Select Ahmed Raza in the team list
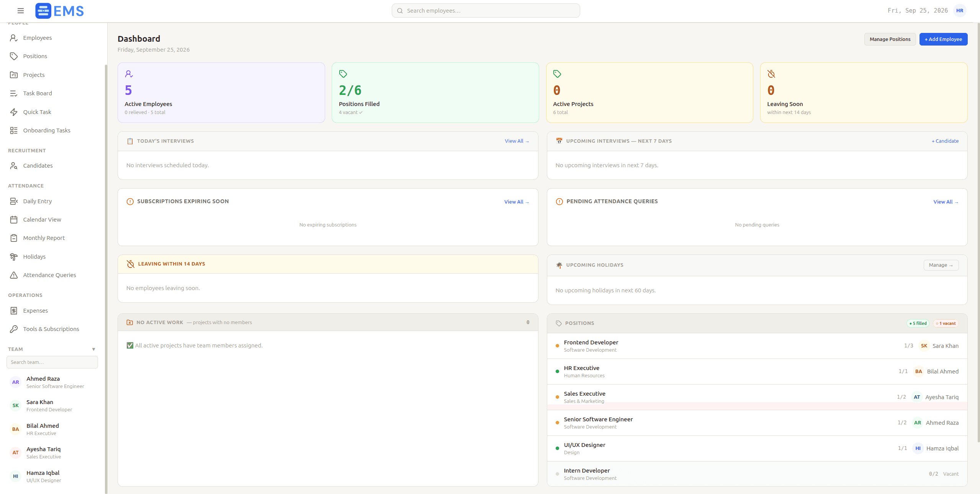Image resolution: width=980 pixels, height=494 pixels. pos(52,382)
